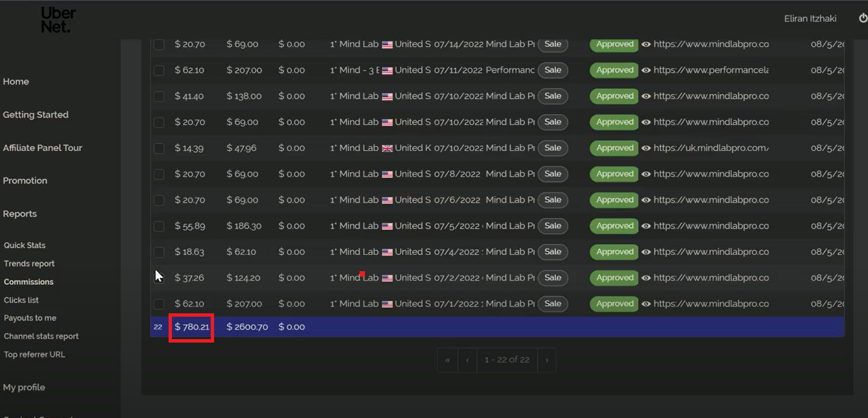Click the eye icon beside the uk.mindlabpro.com URL
This screenshot has height=418, width=868.
click(646, 148)
